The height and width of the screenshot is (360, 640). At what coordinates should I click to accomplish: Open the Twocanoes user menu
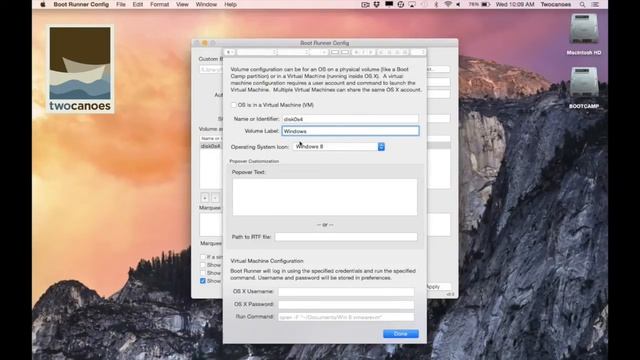coord(556,4)
